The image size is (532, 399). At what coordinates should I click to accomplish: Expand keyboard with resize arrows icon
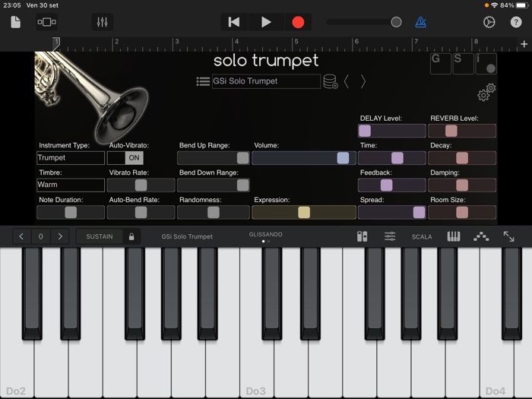click(508, 236)
